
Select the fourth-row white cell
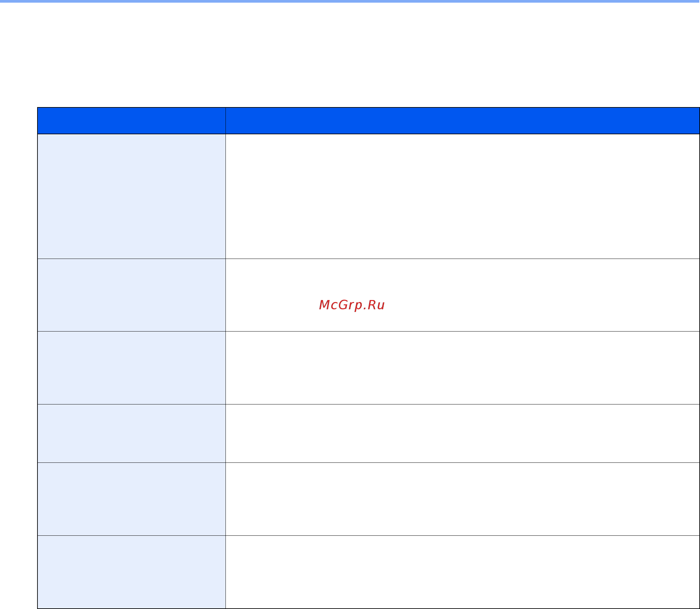pyautogui.click(x=462, y=433)
